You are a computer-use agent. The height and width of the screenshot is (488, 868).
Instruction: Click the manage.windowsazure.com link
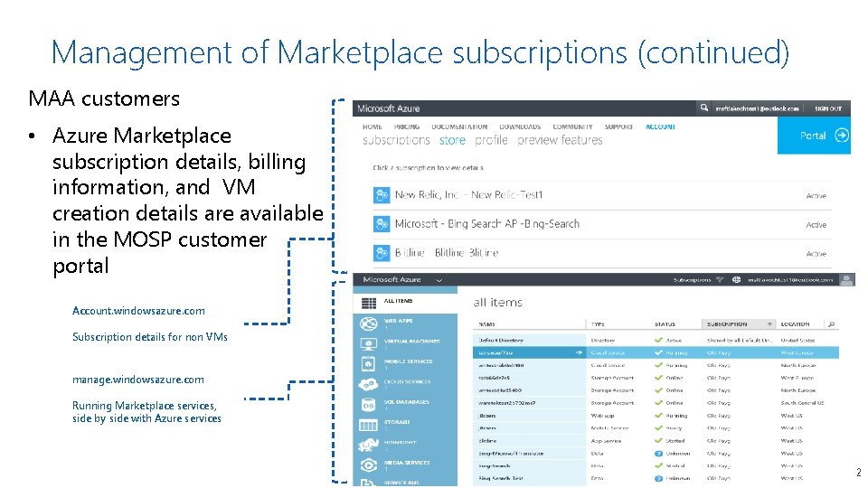pyautogui.click(x=137, y=380)
